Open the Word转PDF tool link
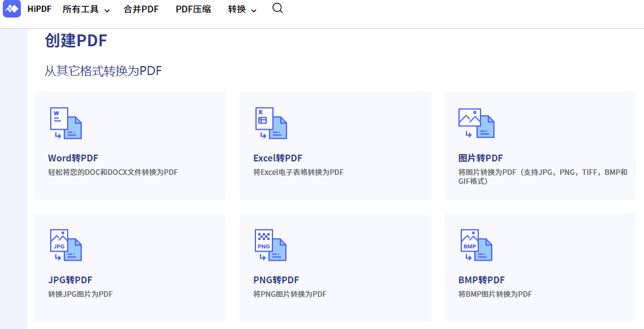The width and height of the screenshot is (644, 329). tap(72, 158)
